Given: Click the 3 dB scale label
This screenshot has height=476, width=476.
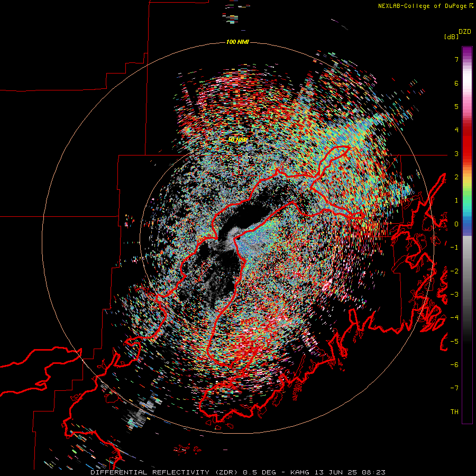Looking at the screenshot, I should 456,153.
